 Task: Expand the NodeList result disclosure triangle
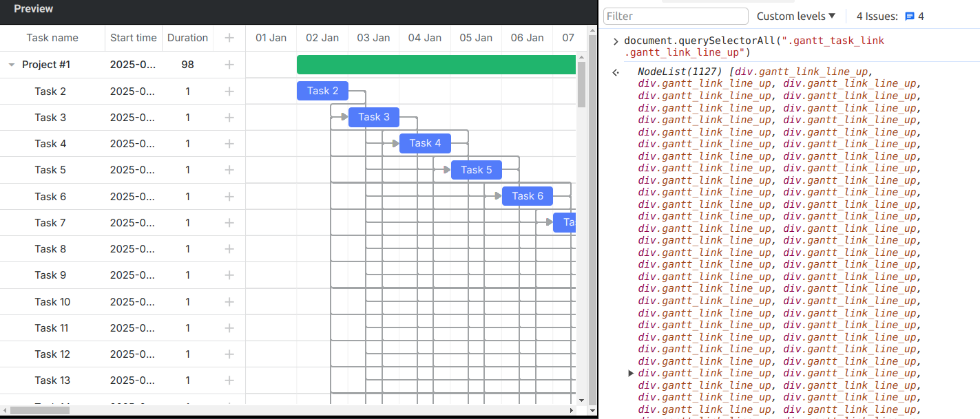(631, 373)
